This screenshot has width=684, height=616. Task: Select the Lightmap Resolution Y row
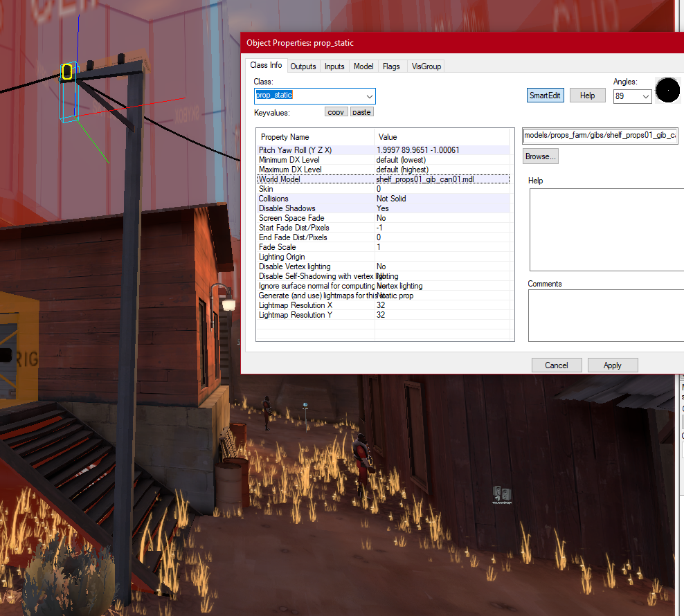[x=383, y=314]
